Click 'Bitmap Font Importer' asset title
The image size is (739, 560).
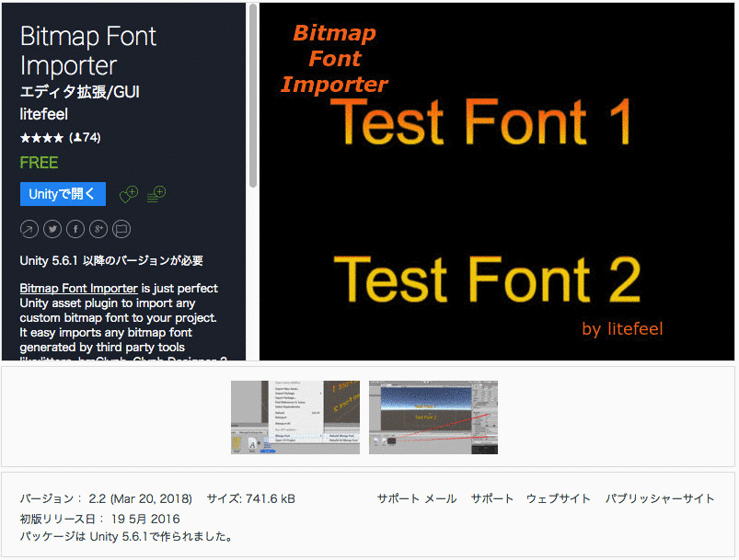click(88, 51)
